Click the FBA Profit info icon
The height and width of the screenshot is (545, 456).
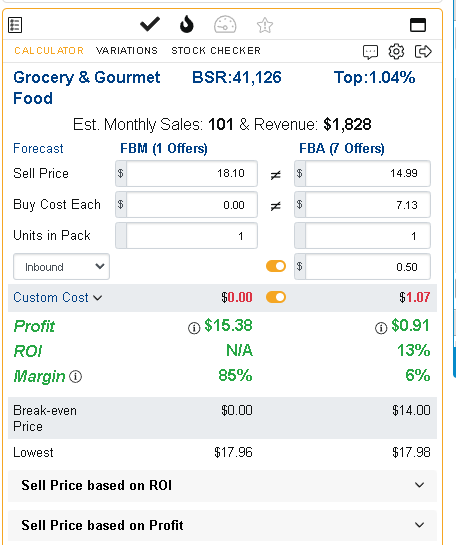[x=381, y=328]
